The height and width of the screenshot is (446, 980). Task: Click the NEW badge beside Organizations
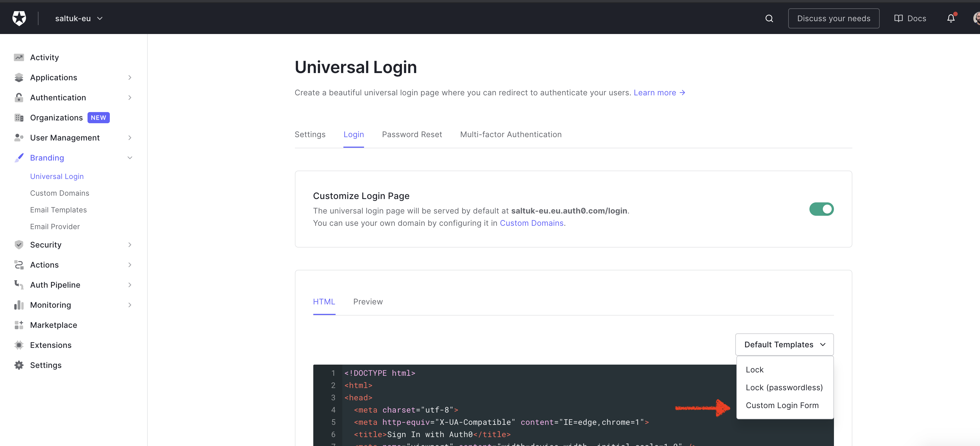(99, 118)
